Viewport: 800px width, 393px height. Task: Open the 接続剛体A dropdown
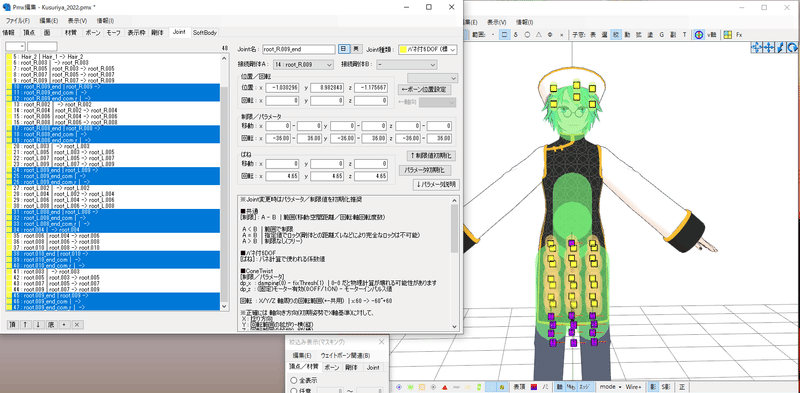pyautogui.click(x=303, y=65)
